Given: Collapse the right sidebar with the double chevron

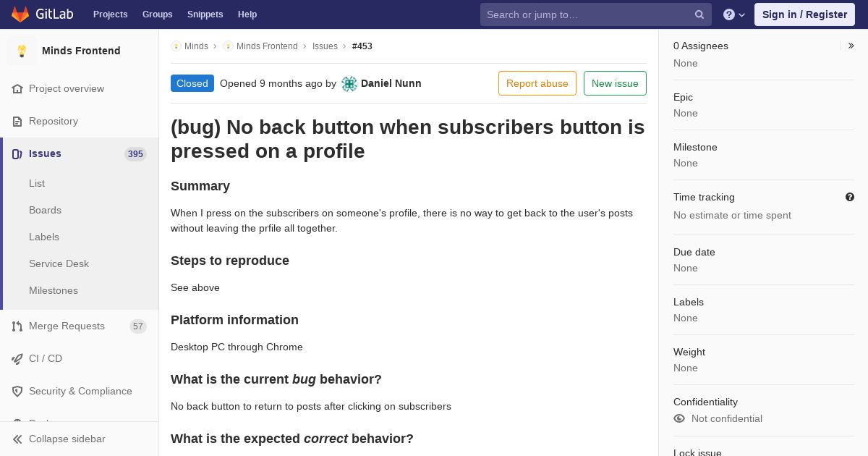Looking at the screenshot, I should 851,46.
